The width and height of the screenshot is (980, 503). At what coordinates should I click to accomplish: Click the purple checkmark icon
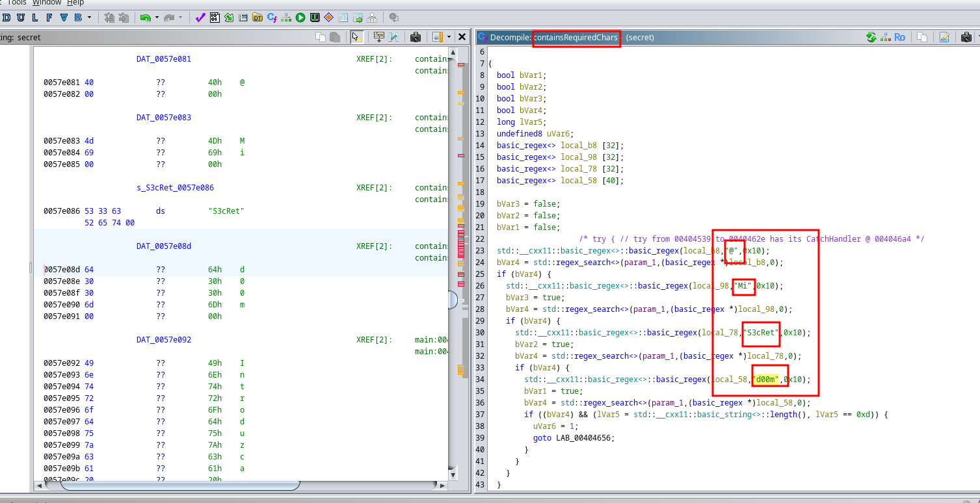click(200, 18)
